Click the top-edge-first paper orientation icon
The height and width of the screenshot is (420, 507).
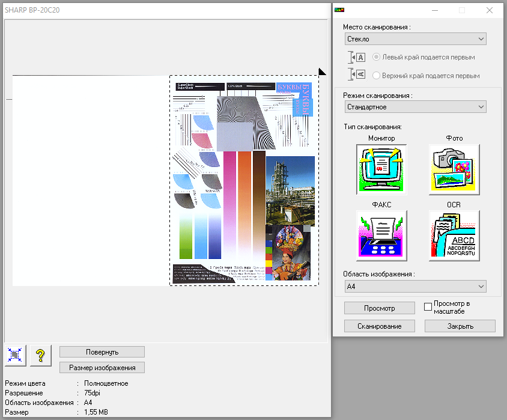[x=357, y=75]
